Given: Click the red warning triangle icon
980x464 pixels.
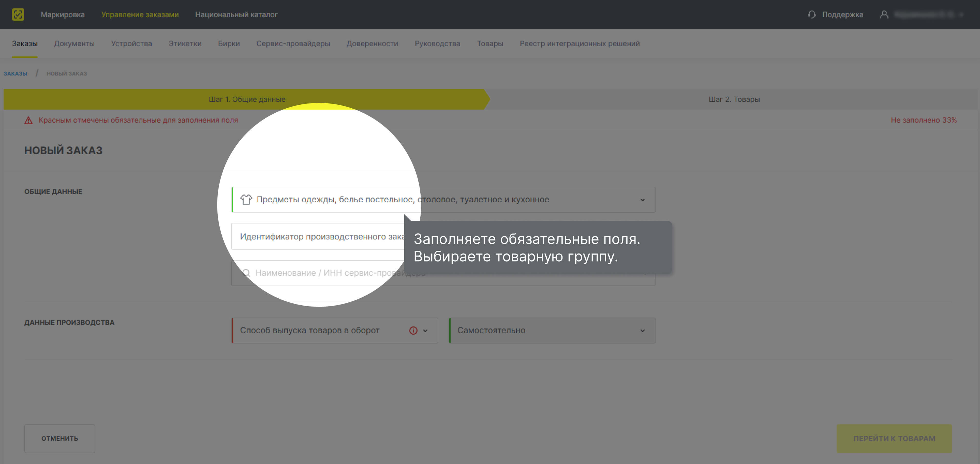Looking at the screenshot, I should (x=28, y=120).
